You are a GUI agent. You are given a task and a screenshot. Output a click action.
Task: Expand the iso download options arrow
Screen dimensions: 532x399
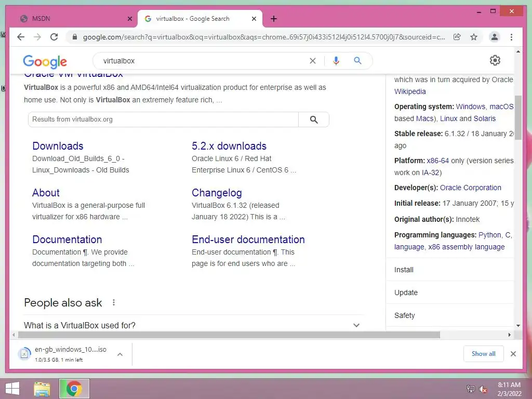(x=120, y=354)
